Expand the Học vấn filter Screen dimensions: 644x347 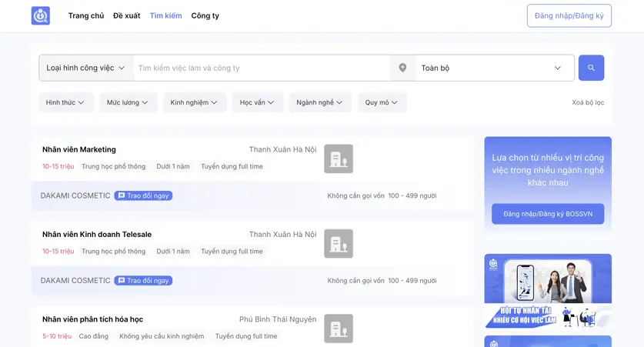click(257, 102)
